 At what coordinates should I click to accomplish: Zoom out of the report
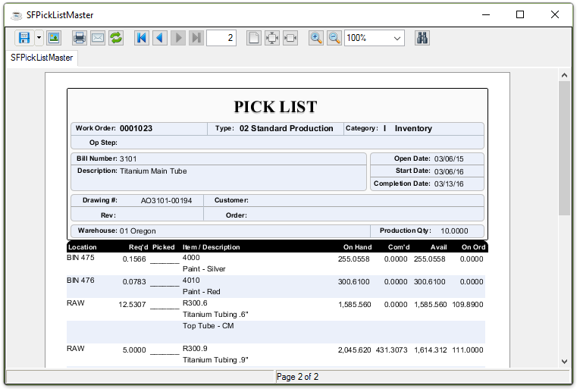[x=334, y=38]
